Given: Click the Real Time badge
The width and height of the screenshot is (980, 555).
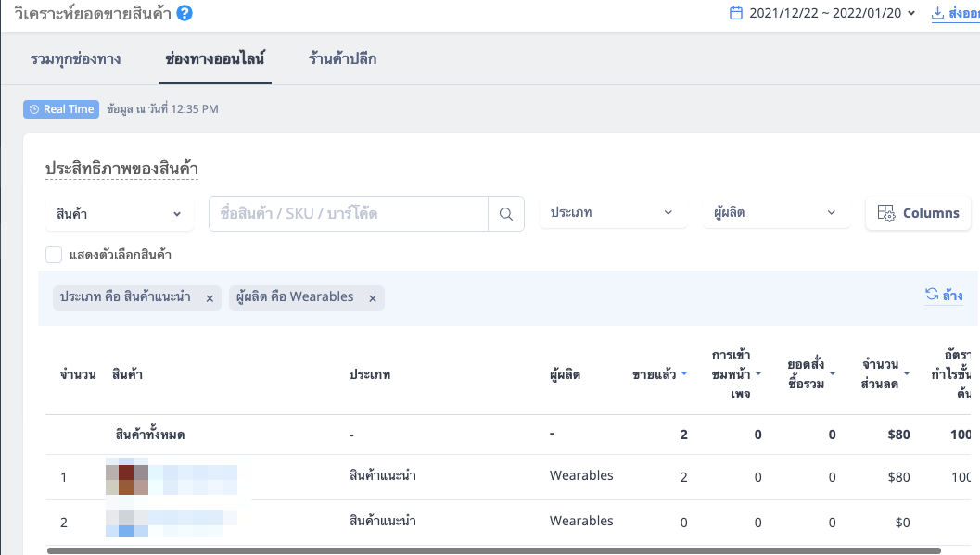Looking at the screenshot, I should click(61, 109).
